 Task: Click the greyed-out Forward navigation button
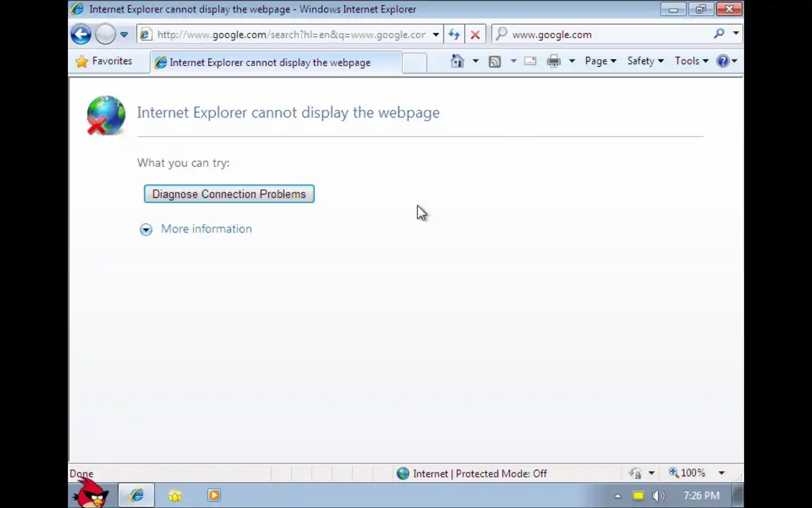coord(105,34)
